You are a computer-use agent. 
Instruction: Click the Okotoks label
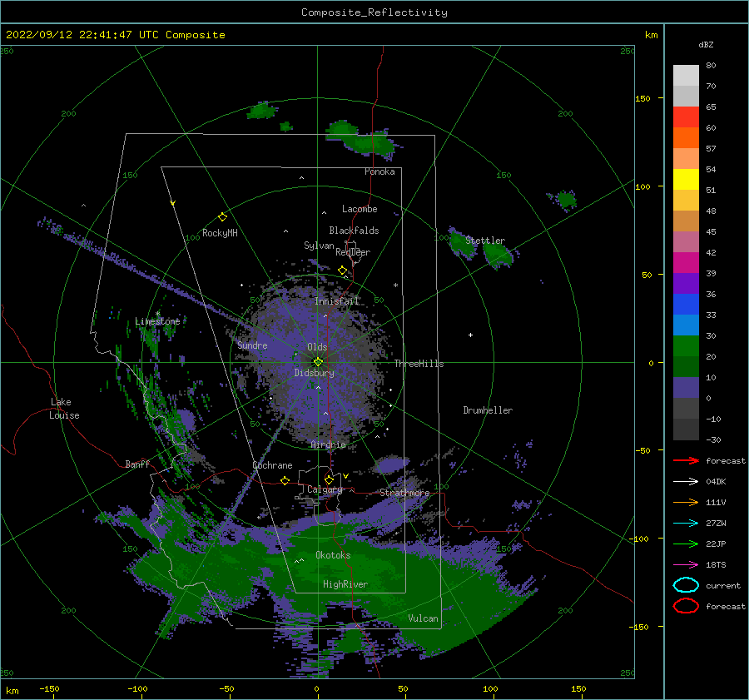[x=333, y=555]
